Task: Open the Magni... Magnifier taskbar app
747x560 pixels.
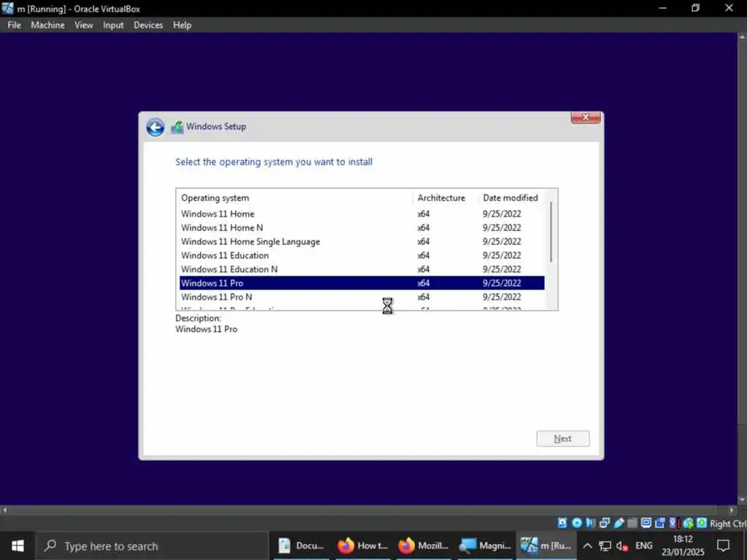Action: [484, 545]
